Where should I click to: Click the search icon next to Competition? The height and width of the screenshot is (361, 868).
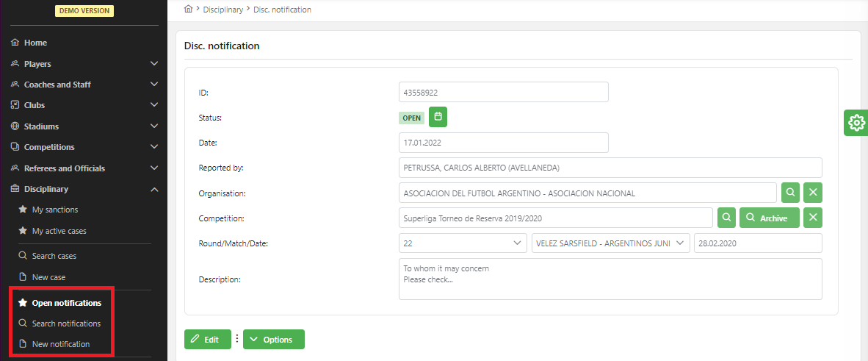pyautogui.click(x=726, y=218)
